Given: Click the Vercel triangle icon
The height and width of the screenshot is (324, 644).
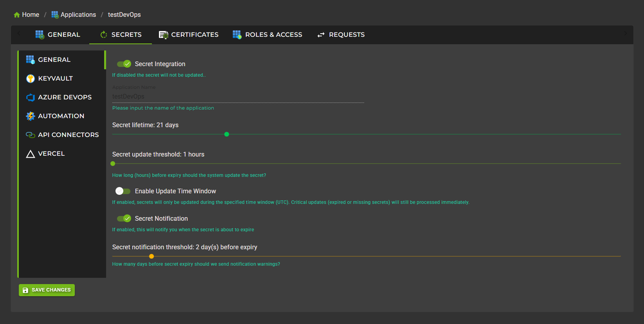Looking at the screenshot, I should click(30, 154).
